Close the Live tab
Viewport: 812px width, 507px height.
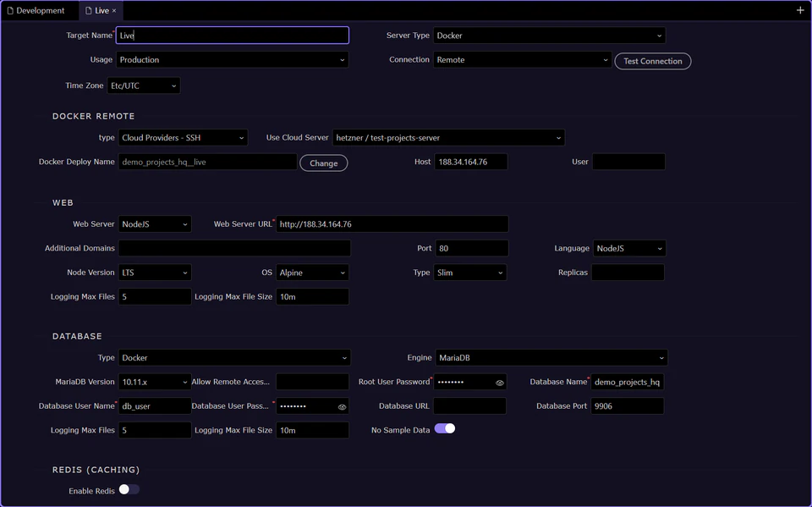point(114,11)
